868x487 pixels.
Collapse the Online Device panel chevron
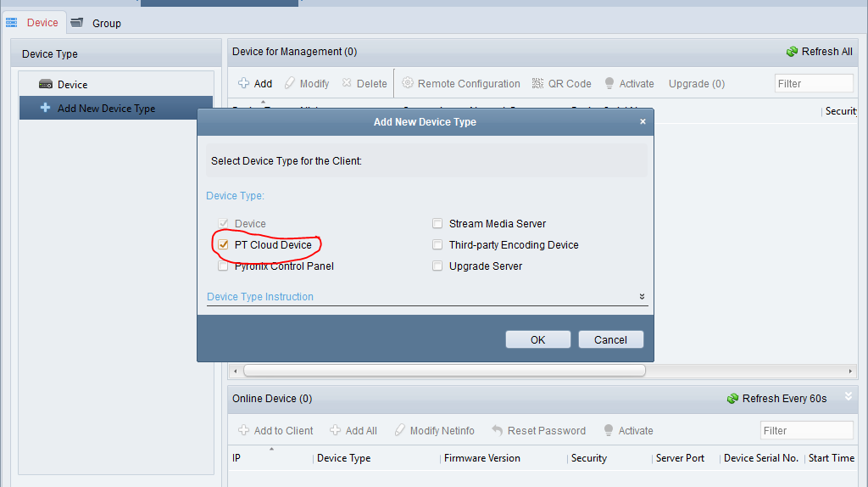point(849,397)
